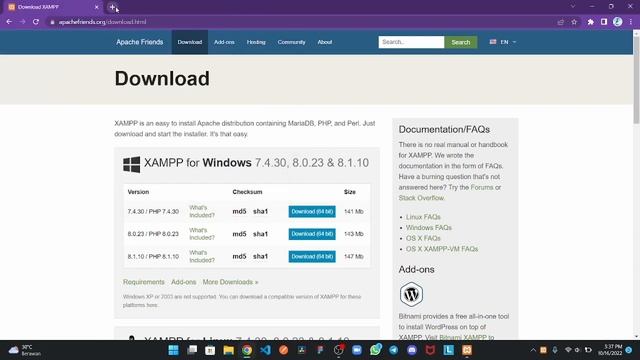The height and width of the screenshot is (360, 640).
Task: Download XAMPP 8.0.23 64 bit
Action: coord(312,234)
